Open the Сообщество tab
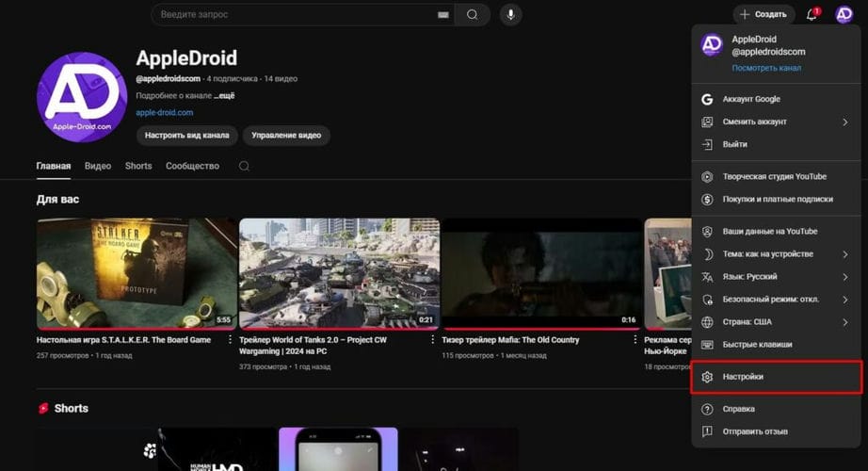 193,166
